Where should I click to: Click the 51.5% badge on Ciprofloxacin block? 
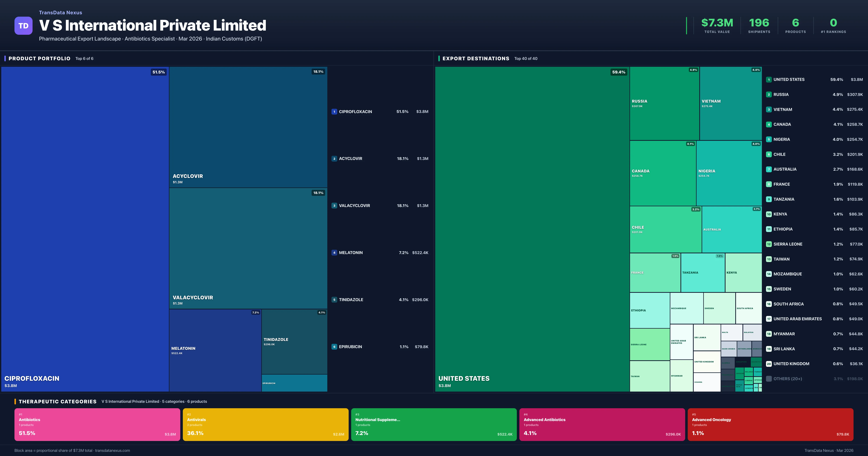(x=158, y=72)
